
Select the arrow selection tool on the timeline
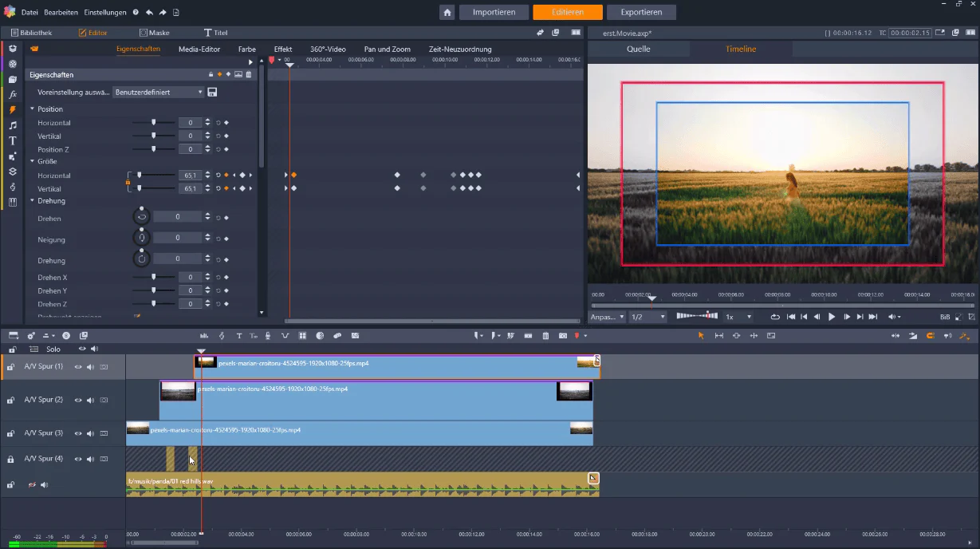702,336
